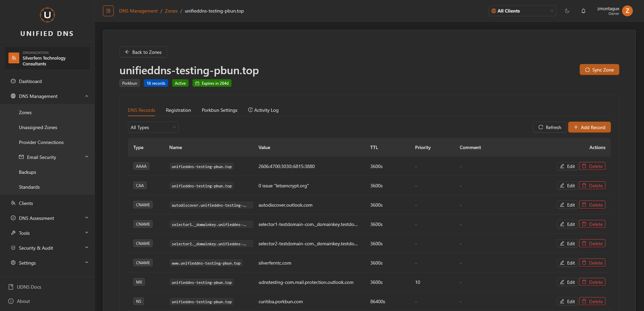
Task: Click the Active status badge
Action: 180,83
